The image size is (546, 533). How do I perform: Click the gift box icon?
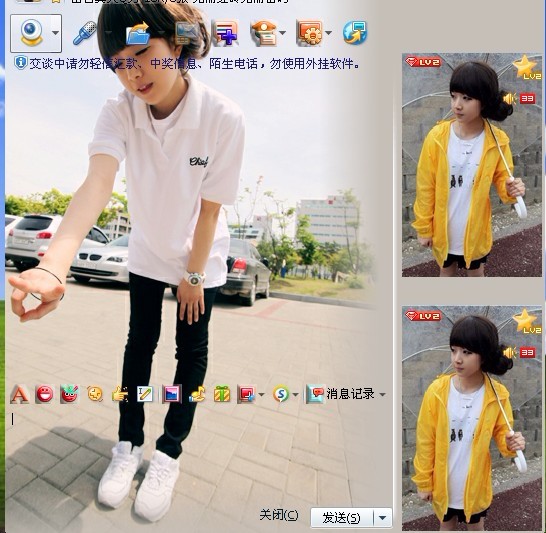[222, 394]
